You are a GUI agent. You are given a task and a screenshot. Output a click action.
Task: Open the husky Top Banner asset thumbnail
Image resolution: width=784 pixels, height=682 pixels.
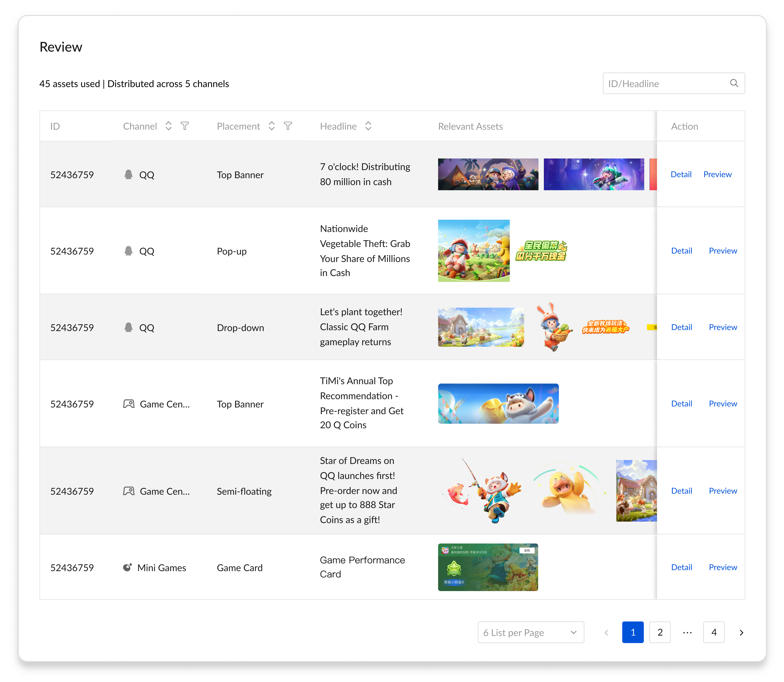(498, 404)
